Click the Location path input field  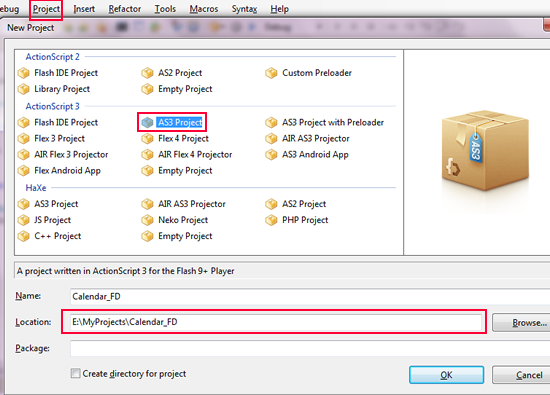276,322
